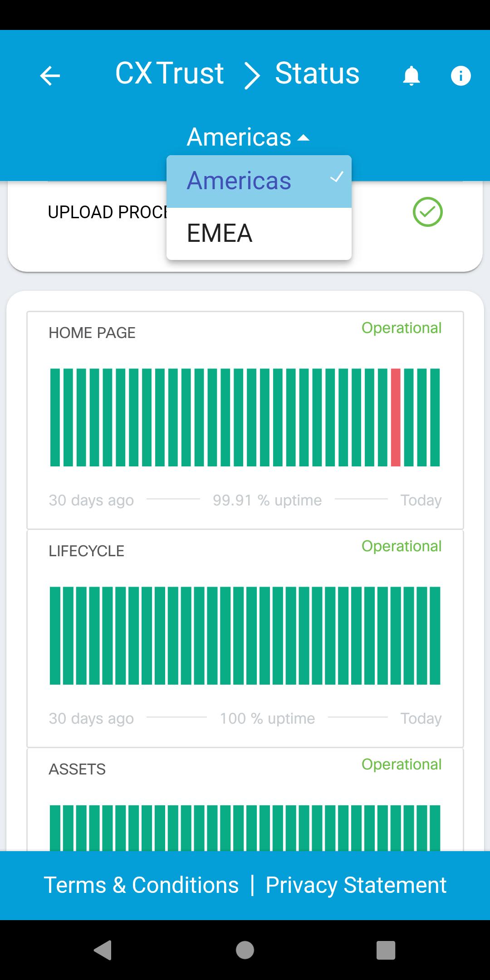Click the checkmark beside Americas option

pyautogui.click(x=337, y=177)
